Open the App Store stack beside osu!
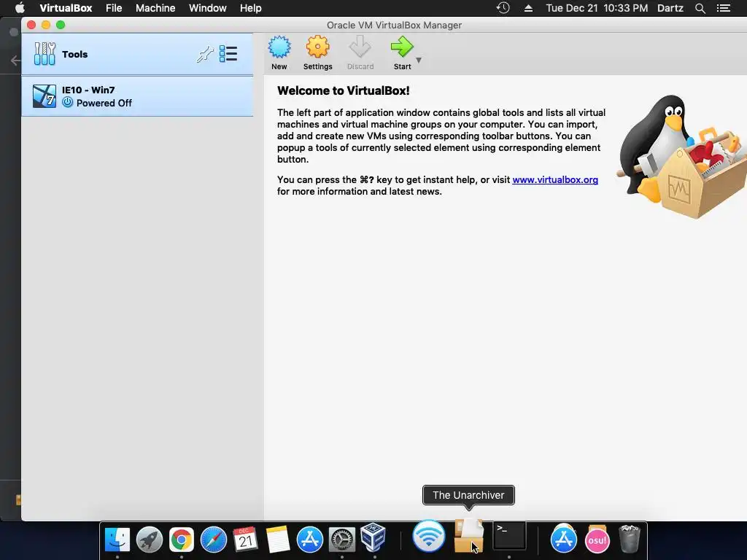The image size is (747, 560). [x=564, y=539]
